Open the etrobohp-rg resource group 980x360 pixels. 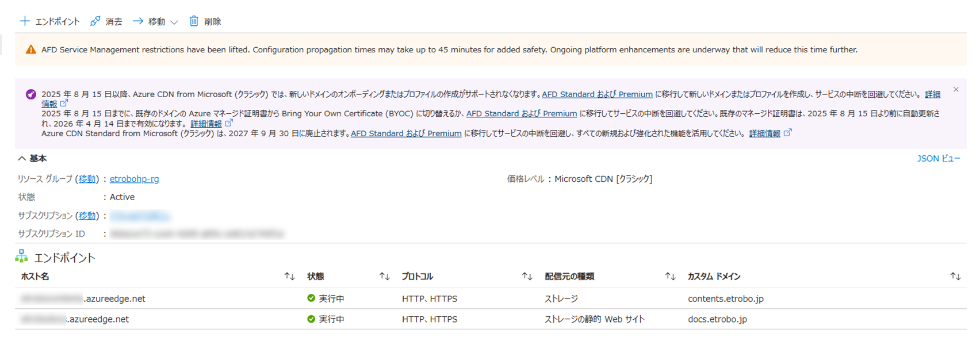pos(134,179)
